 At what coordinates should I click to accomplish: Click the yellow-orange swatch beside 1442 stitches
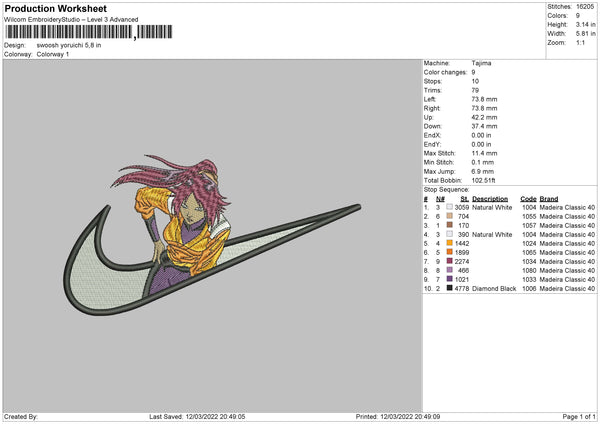pyautogui.click(x=449, y=243)
